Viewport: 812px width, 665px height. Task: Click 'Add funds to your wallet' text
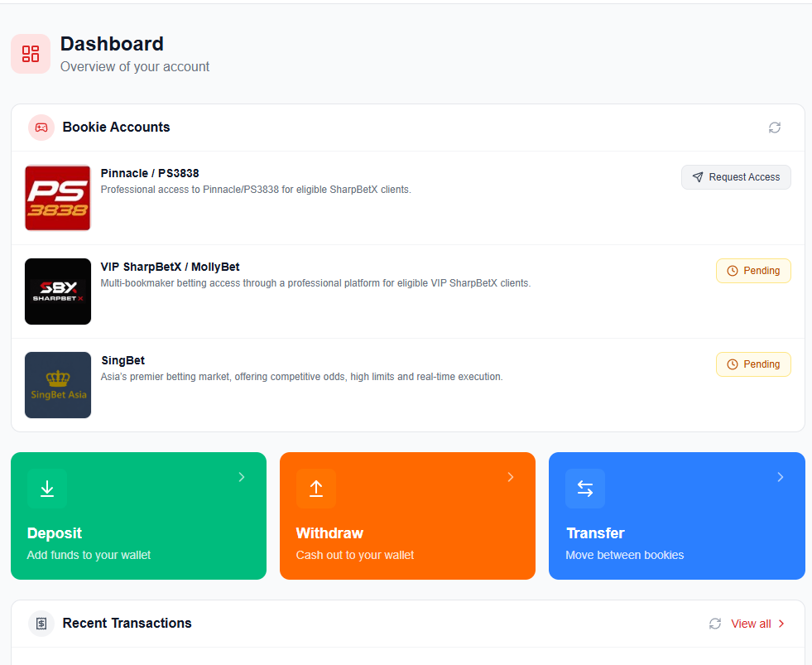pos(89,555)
